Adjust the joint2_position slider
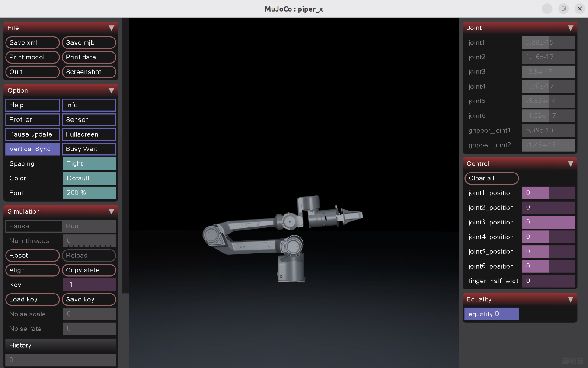 click(x=549, y=208)
